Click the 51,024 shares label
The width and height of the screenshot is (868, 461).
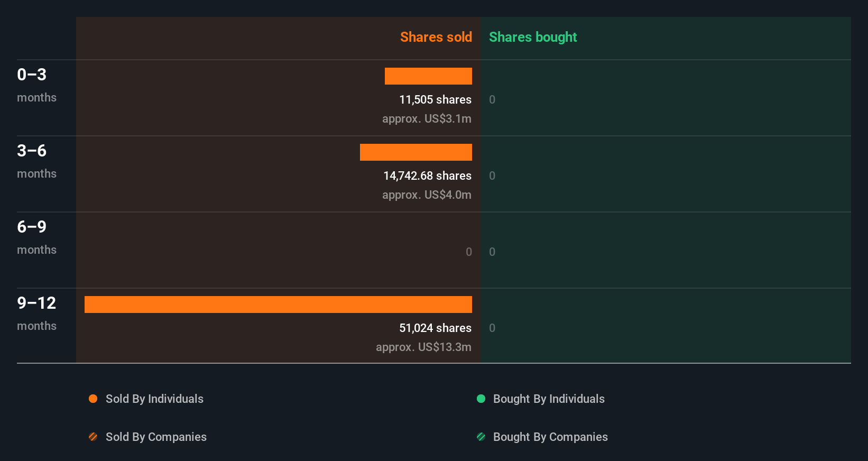tap(435, 328)
